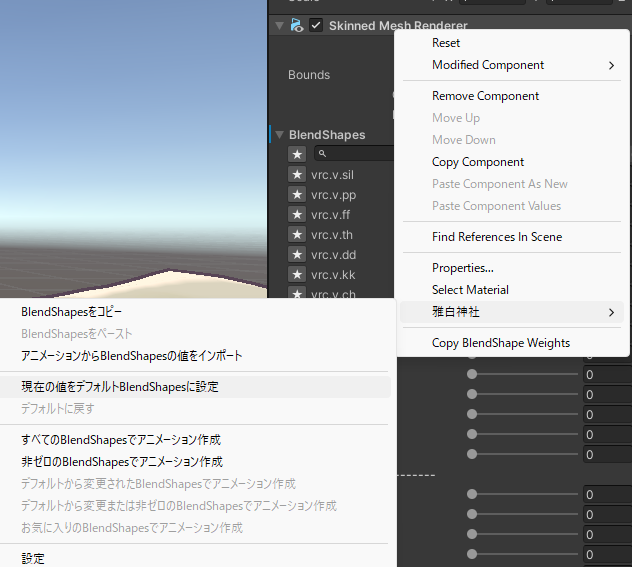
Task: Favorite the vrc.v.sil blendshape star
Action: [x=297, y=174]
